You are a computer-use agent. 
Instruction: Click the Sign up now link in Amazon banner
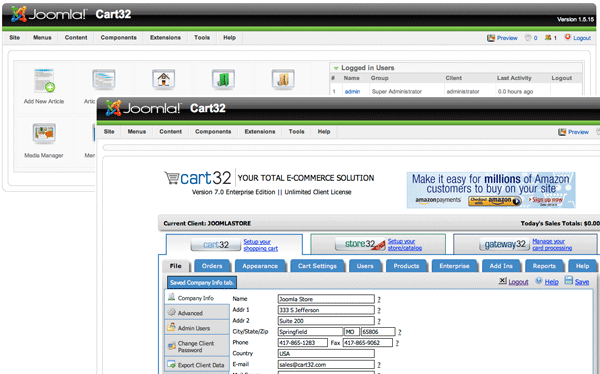546,200
